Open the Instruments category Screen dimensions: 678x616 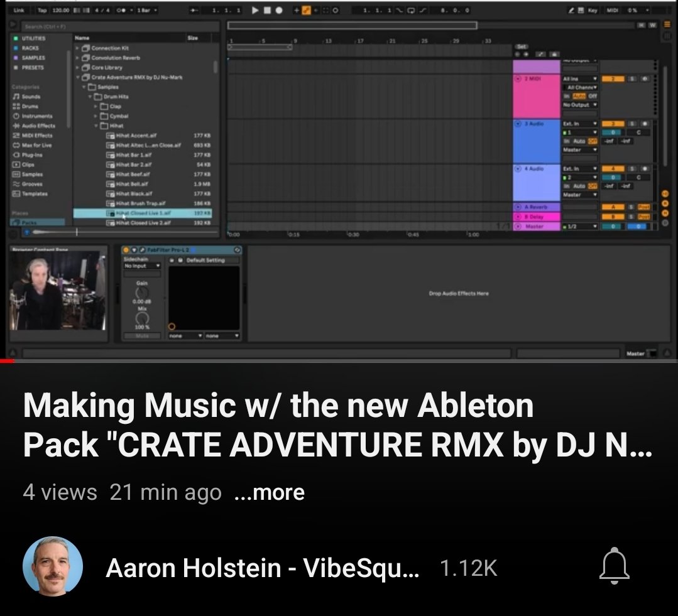tap(33, 116)
